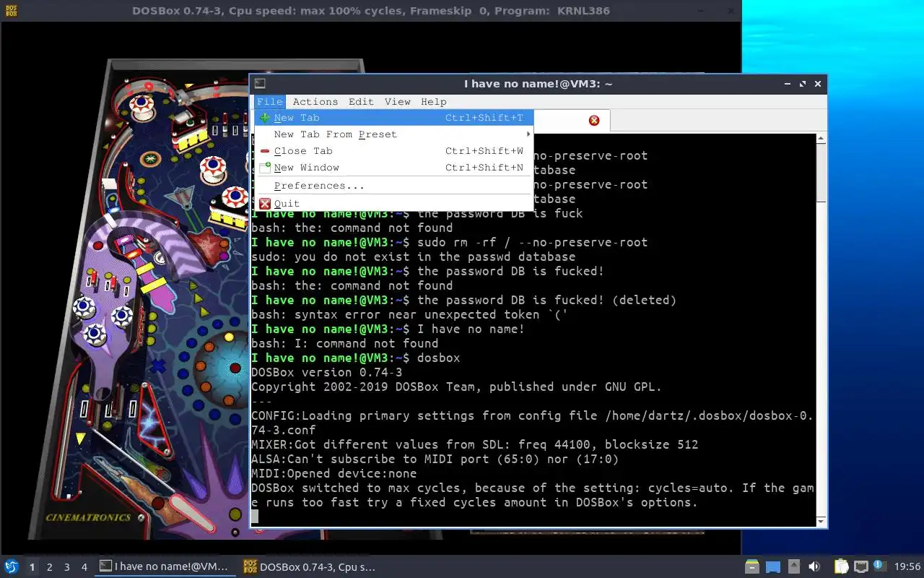
Task: Click the 19:56 clock
Action: click(x=907, y=567)
